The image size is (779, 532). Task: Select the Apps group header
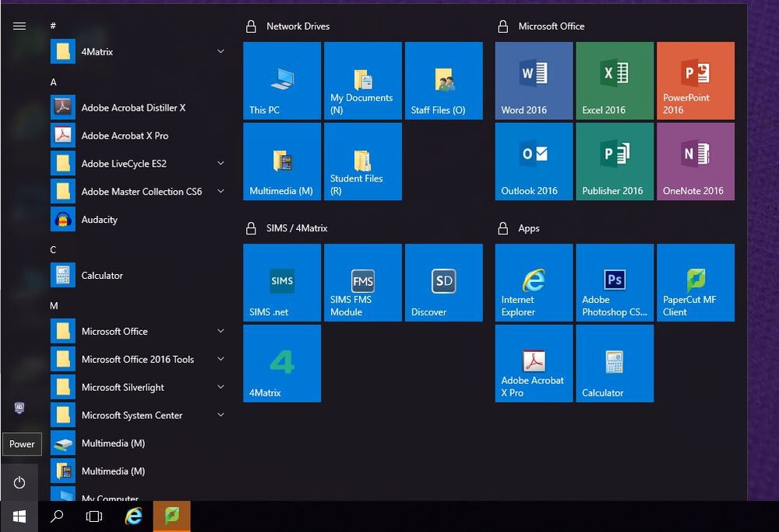click(529, 228)
